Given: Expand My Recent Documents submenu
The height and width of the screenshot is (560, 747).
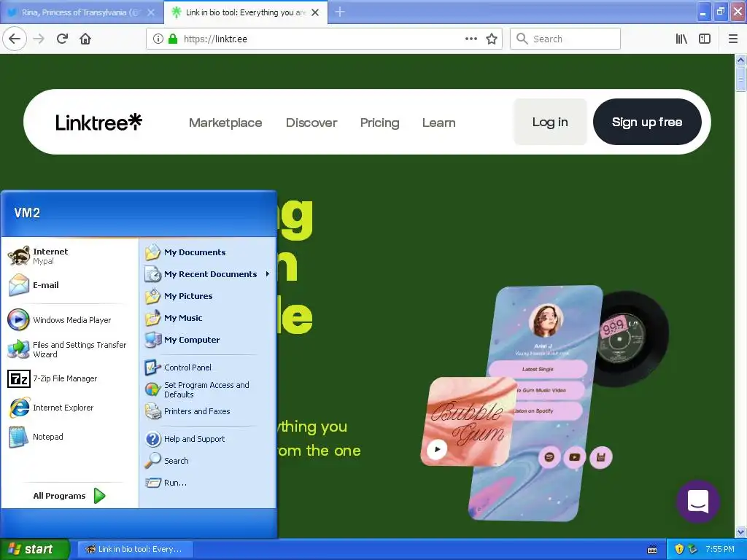Looking at the screenshot, I should 208,274.
